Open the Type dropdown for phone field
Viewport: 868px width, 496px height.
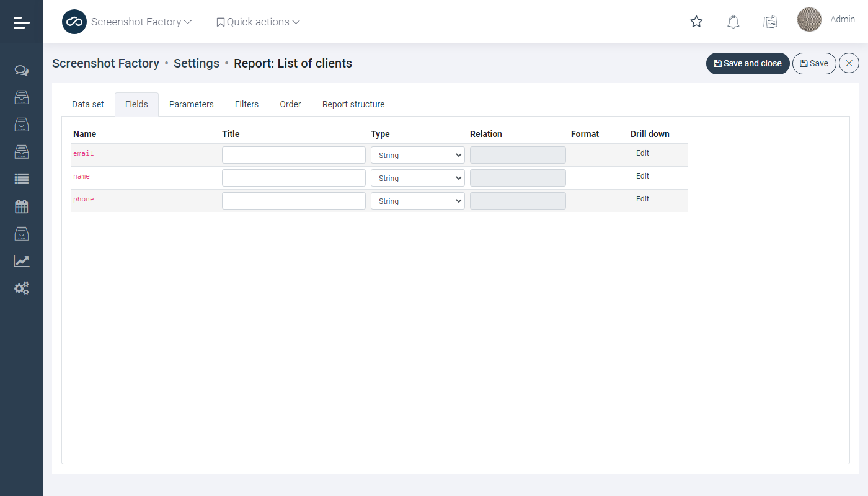click(x=417, y=201)
